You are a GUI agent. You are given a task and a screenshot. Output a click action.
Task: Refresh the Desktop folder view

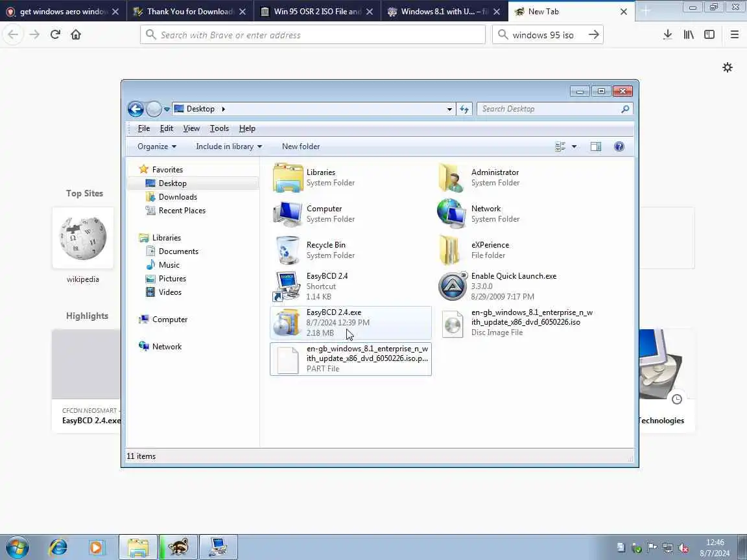point(464,109)
